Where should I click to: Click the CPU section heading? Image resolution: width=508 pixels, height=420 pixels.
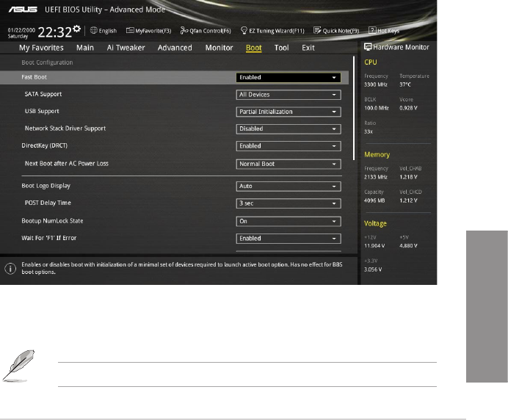tap(370, 62)
